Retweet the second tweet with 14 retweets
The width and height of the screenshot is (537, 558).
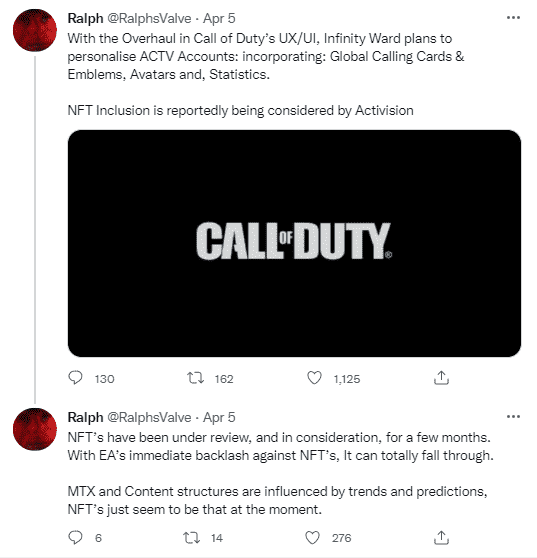[x=191, y=538]
